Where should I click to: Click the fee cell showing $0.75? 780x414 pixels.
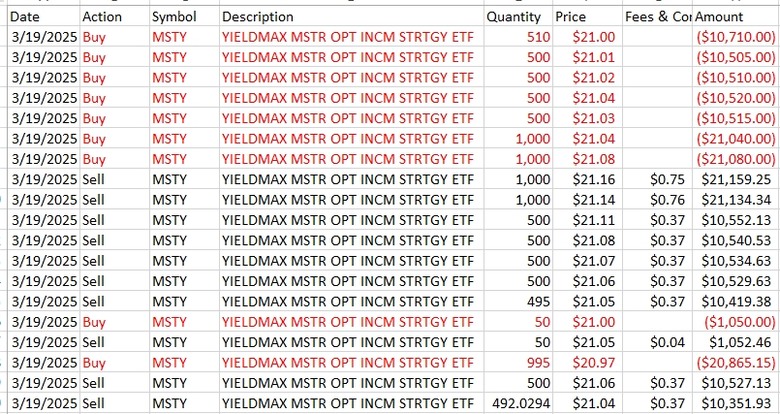point(657,180)
